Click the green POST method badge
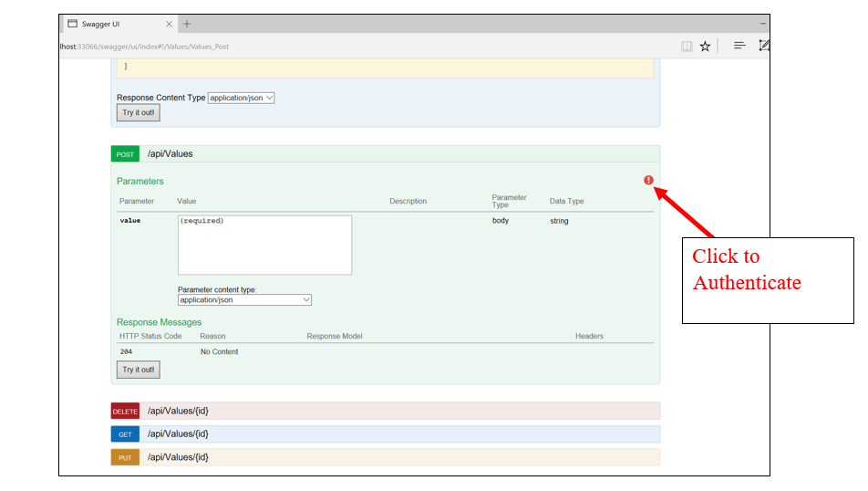Viewport: 868px width, 491px height. point(125,154)
